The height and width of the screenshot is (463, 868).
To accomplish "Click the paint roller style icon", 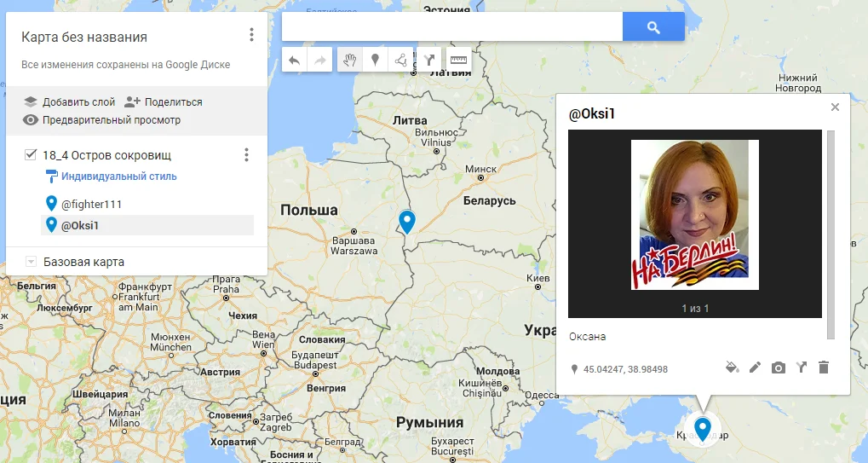I will (x=51, y=177).
